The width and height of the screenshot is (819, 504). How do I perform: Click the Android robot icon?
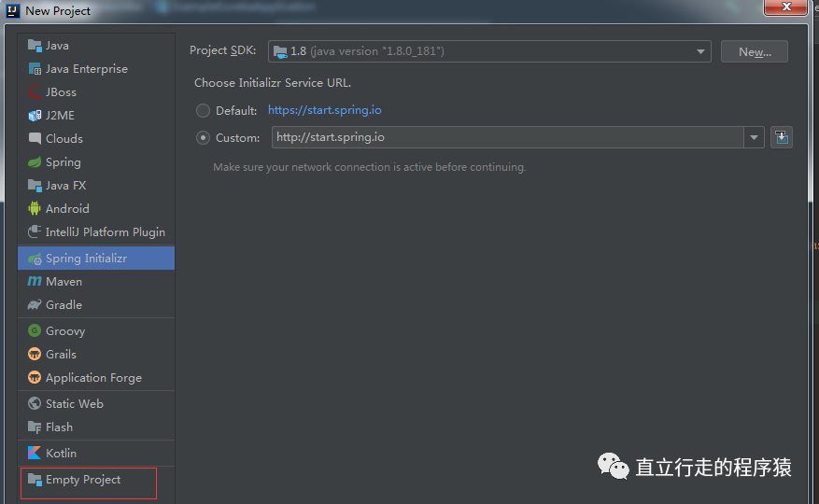click(x=35, y=208)
